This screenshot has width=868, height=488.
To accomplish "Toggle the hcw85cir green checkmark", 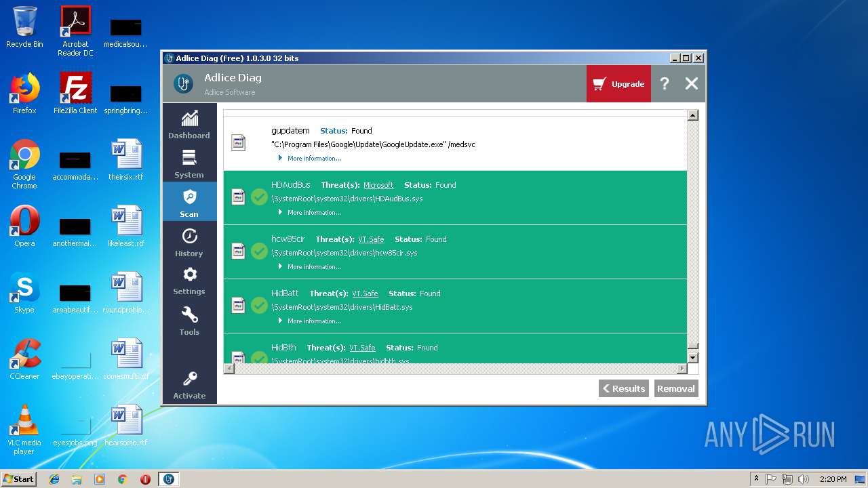I will (259, 251).
